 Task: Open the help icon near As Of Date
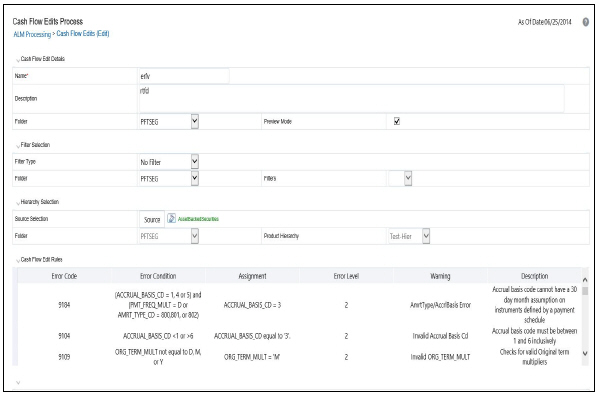coord(585,22)
